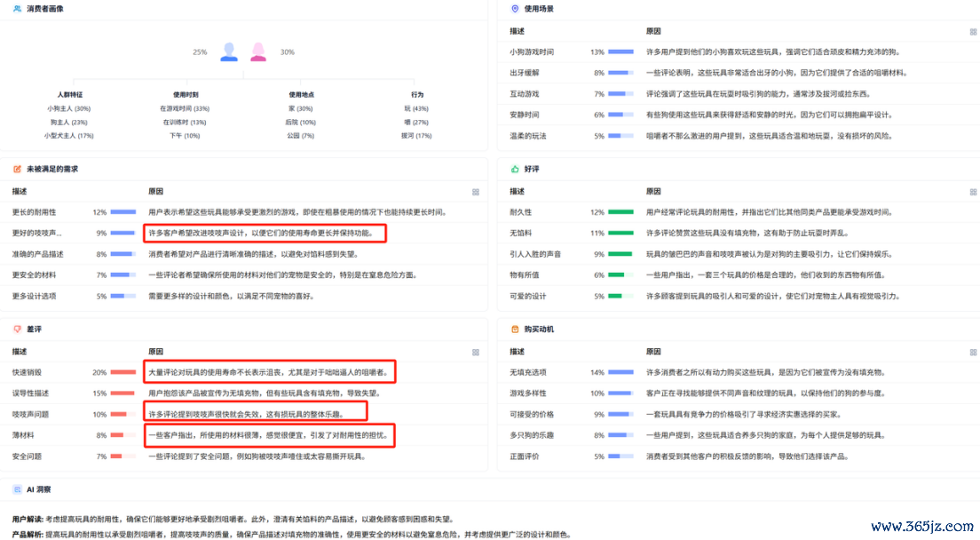Screen dimensions: 980x540
Task: Click 家 (30%) location entry
Action: [301, 108]
